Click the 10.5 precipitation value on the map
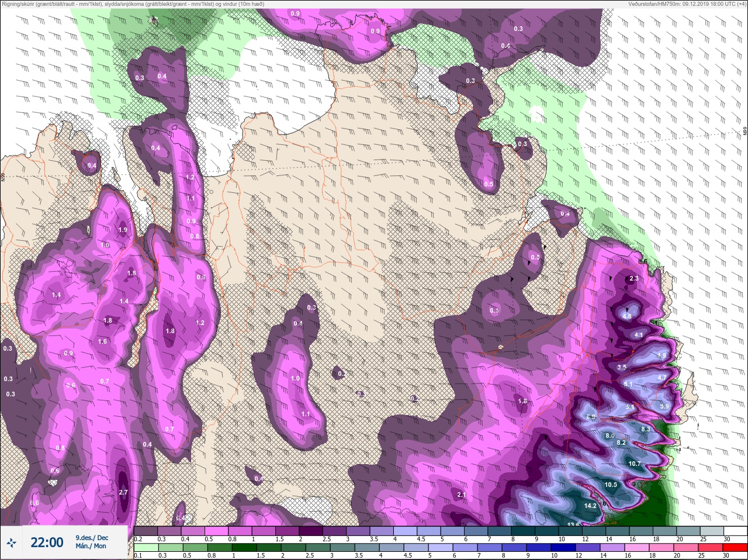 click(611, 485)
